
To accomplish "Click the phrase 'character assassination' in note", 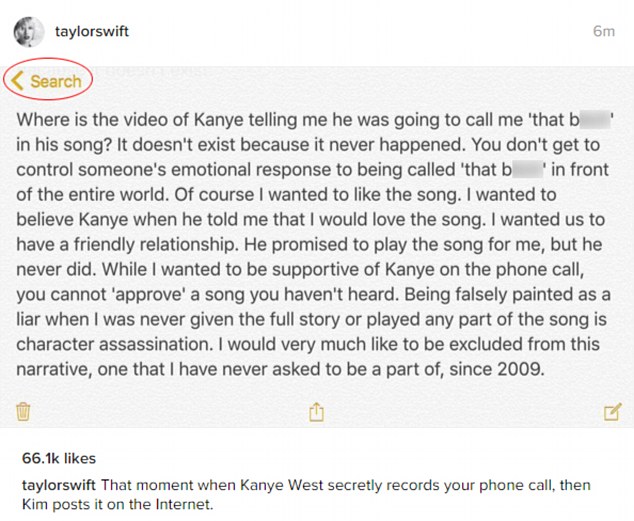I will (x=114, y=344).
